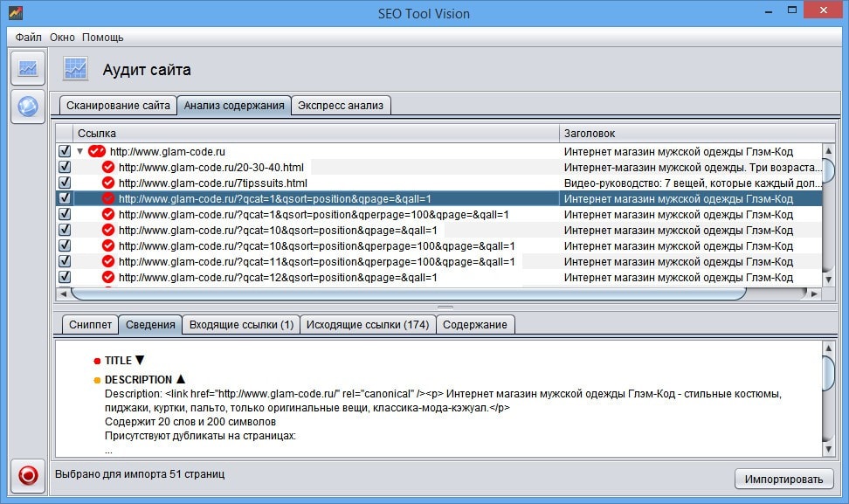Click the URL table vertical scrollbar thumb

828,169
